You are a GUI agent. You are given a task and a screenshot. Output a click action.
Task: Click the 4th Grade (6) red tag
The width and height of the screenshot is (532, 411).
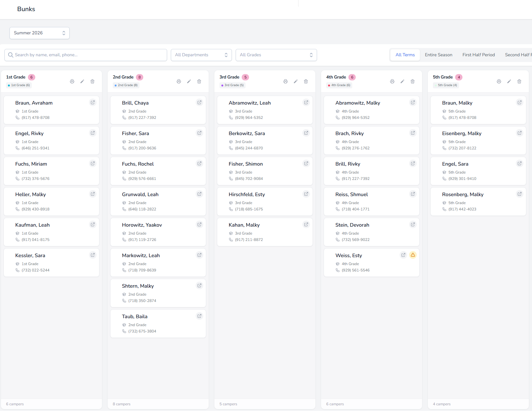point(339,85)
